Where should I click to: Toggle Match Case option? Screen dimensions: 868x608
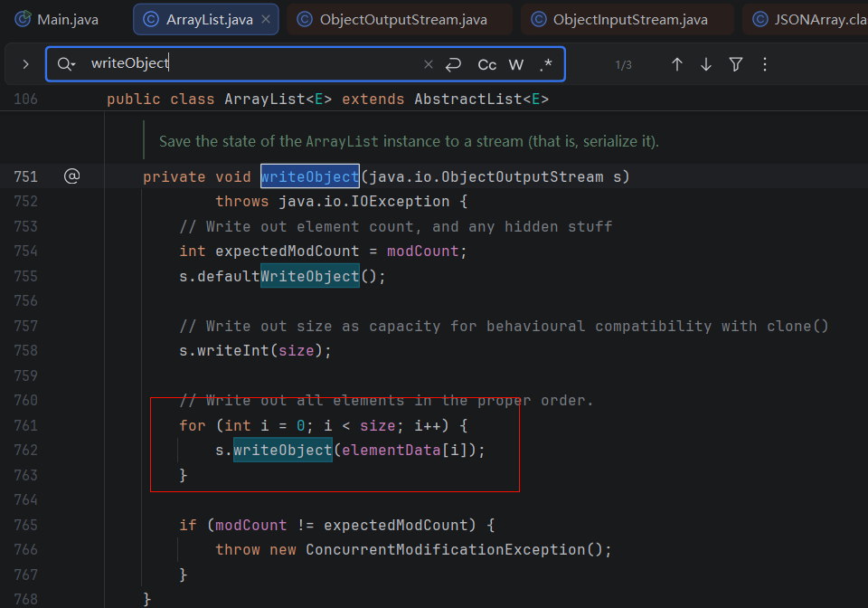point(487,64)
